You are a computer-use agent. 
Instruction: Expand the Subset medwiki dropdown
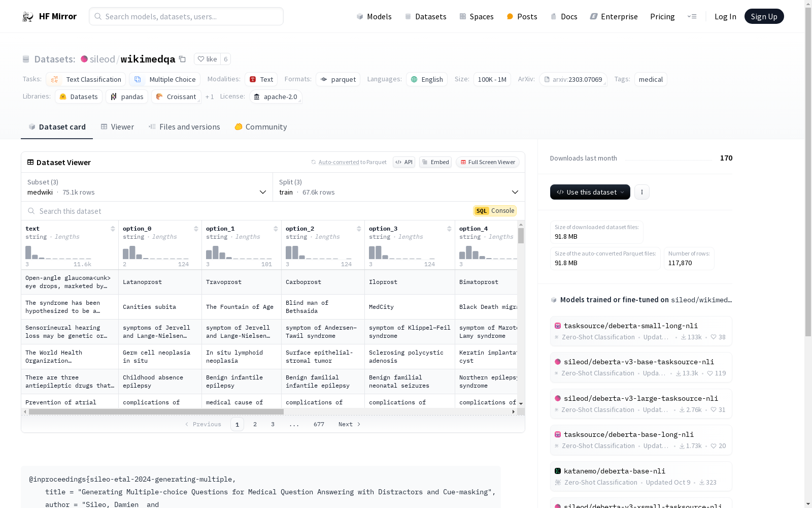click(x=147, y=187)
